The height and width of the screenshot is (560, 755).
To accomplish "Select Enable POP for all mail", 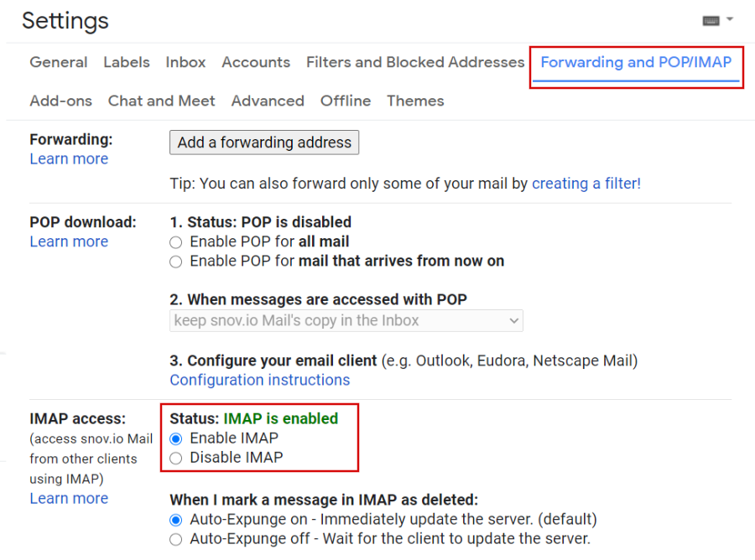I will point(176,242).
